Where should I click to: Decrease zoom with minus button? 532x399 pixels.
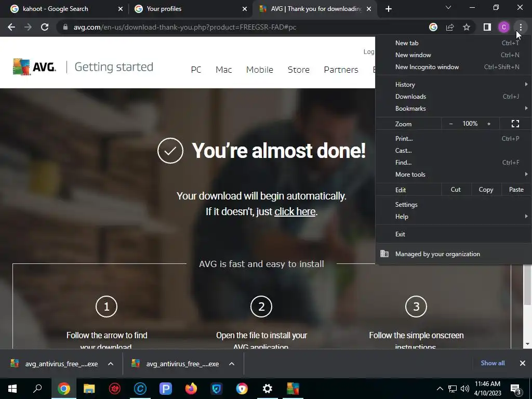click(x=451, y=124)
